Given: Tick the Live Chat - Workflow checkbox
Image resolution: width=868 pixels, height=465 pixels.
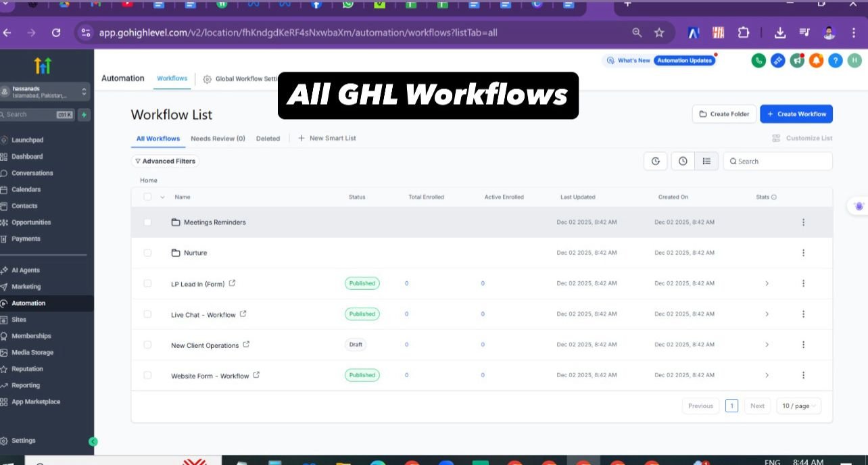Looking at the screenshot, I should coord(147,314).
